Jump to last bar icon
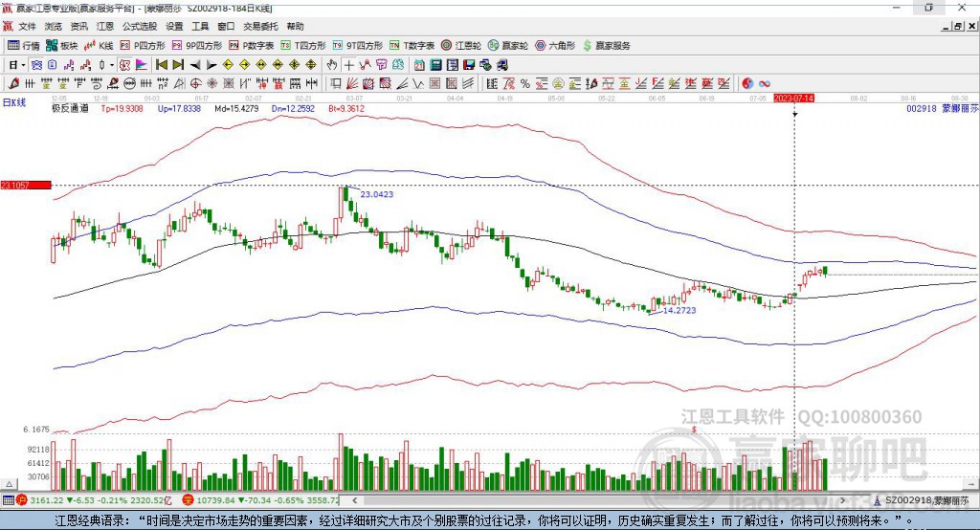Viewport: 980px width, 530px height. [178, 65]
